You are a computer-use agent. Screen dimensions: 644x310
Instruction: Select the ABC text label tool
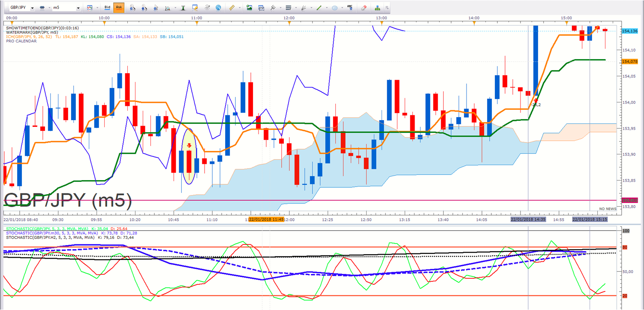point(350,7)
